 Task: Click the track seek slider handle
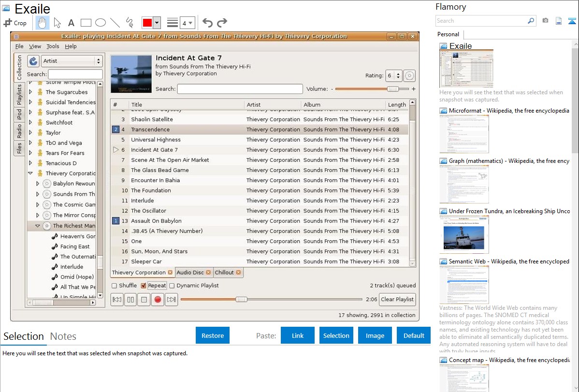click(242, 299)
